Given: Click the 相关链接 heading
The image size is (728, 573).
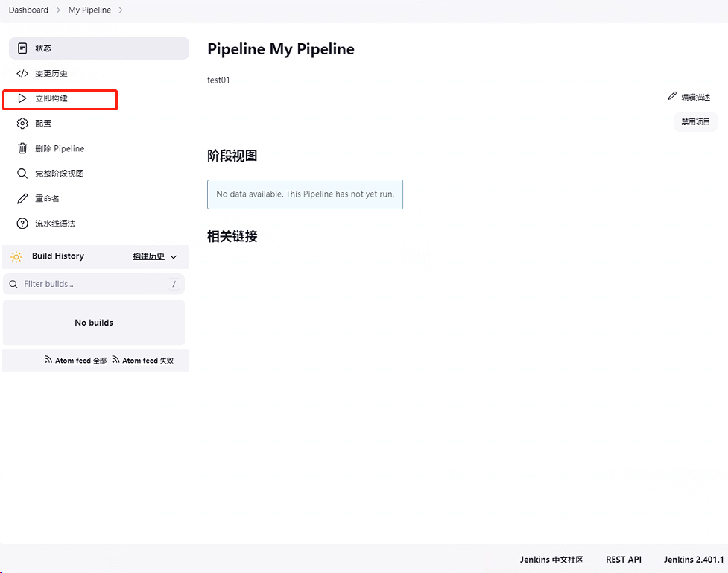Looking at the screenshot, I should (x=232, y=237).
